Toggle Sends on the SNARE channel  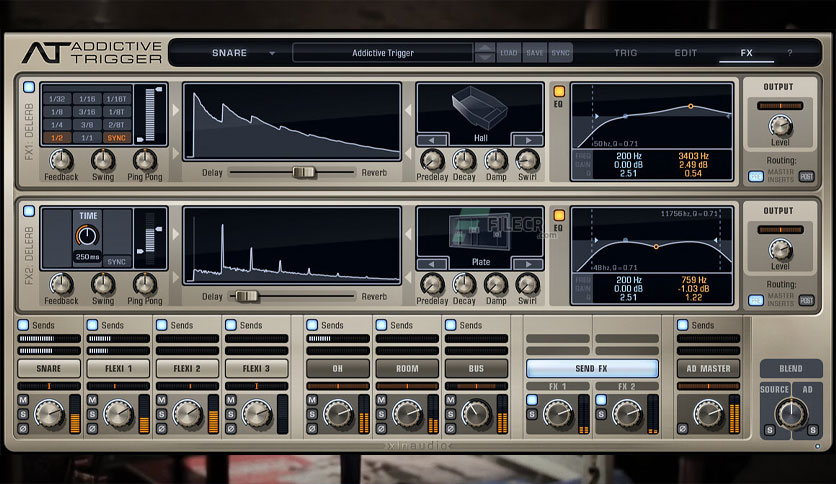(x=23, y=325)
